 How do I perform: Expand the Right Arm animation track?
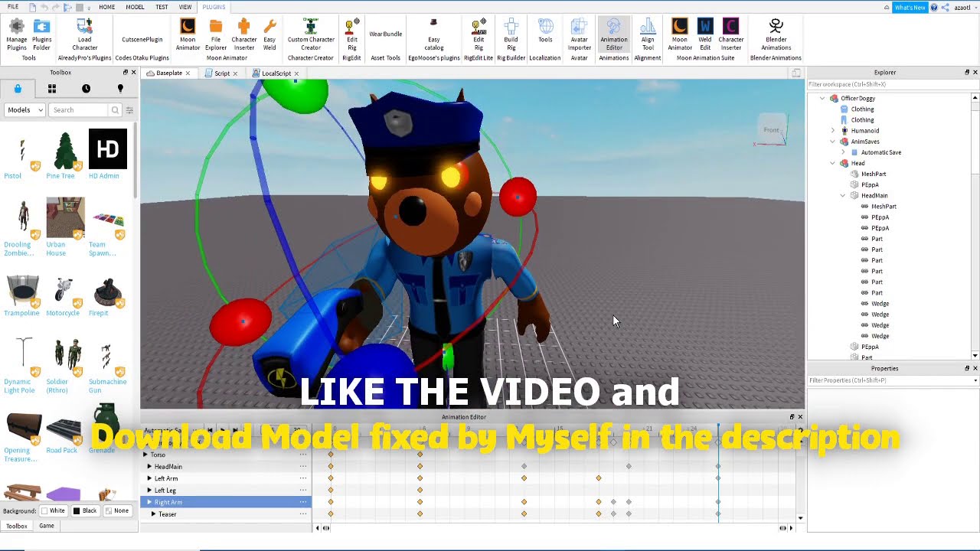(x=149, y=502)
